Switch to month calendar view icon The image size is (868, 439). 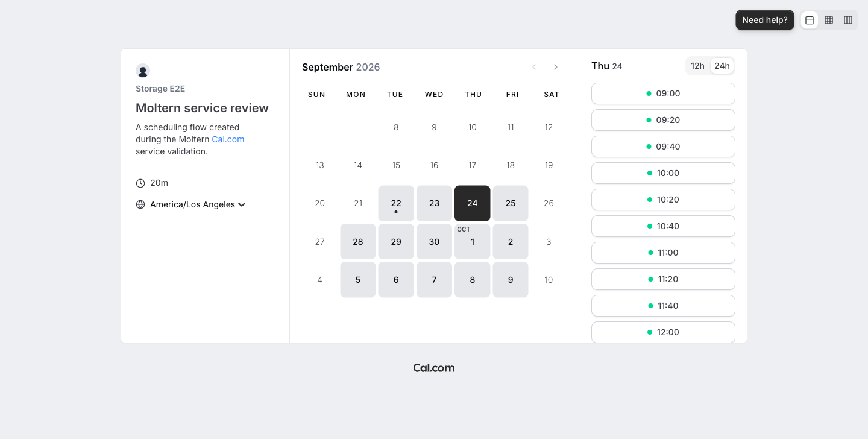pos(810,20)
